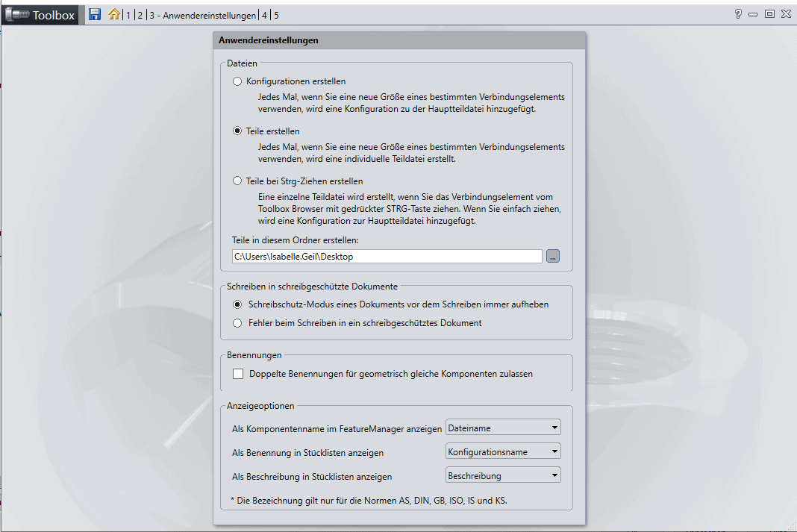Image resolution: width=797 pixels, height=532 pixels.
Task: Select the Teile erstellen option
Action: tap(237, 131)
